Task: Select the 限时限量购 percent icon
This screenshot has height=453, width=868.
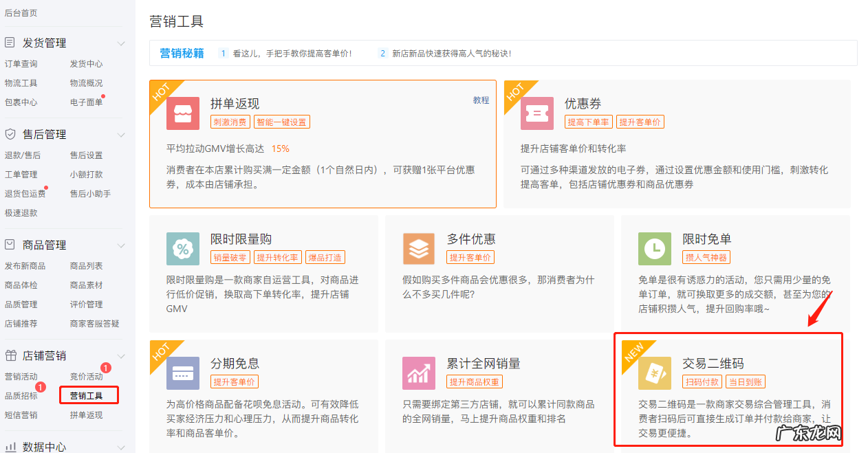Action: click(x=182, y=248)
